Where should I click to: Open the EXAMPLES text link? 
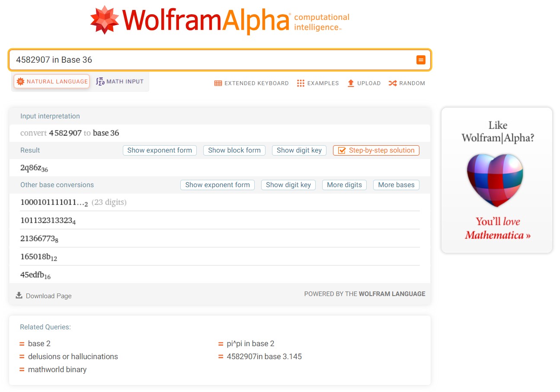click(323, 83)
